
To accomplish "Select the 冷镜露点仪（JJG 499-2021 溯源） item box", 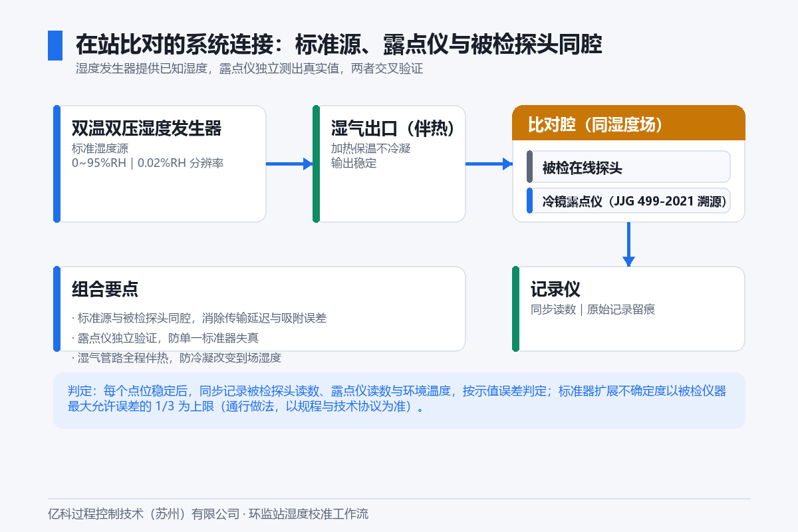I will 628,200.
